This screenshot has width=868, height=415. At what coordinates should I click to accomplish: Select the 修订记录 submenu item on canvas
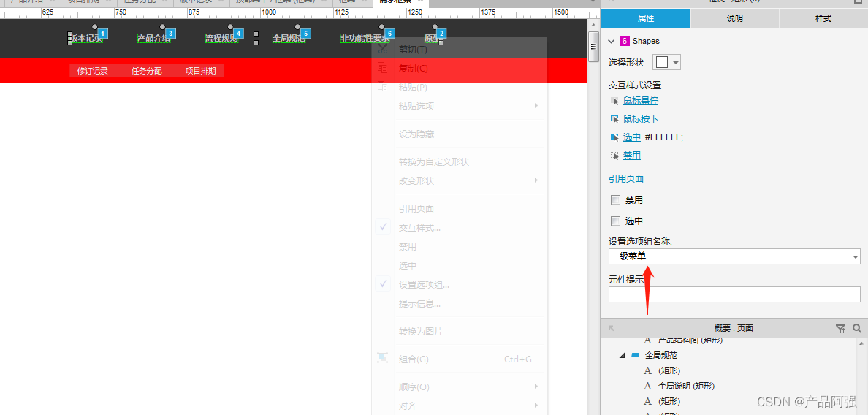click(93, 71)
